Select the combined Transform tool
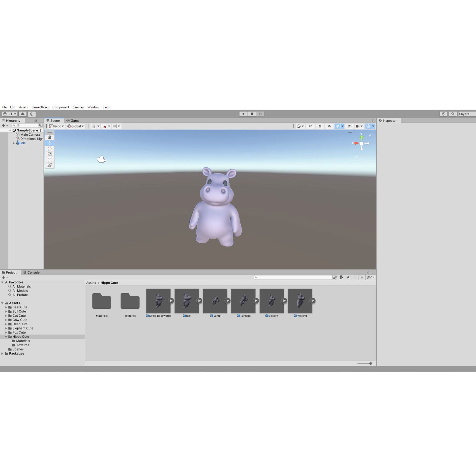Image resolution: width=476 pixels, height=476 pixels. click(50, 165)
